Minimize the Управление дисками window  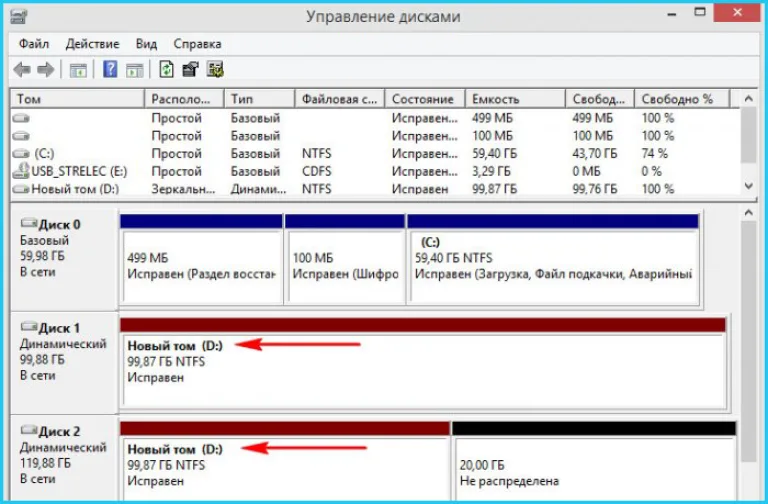672,14
